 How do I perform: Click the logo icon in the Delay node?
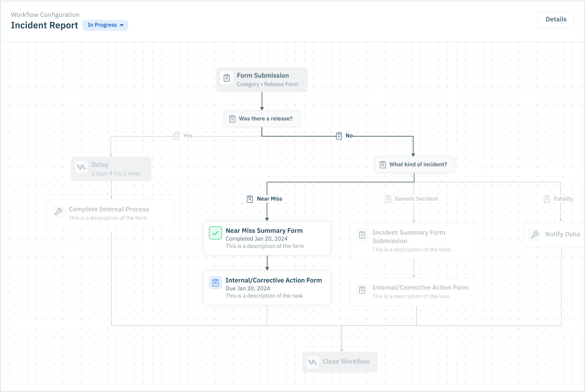coord(81,167)
